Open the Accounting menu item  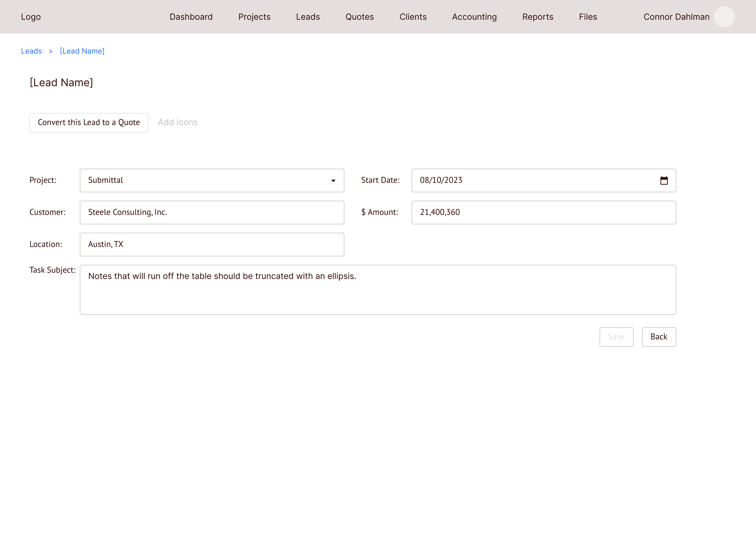click(x=474, y=17)
